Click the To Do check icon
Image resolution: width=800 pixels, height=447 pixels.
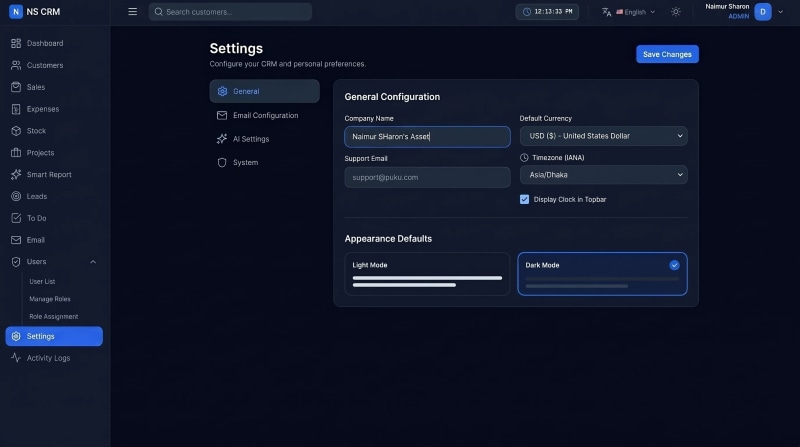point(16,218)
